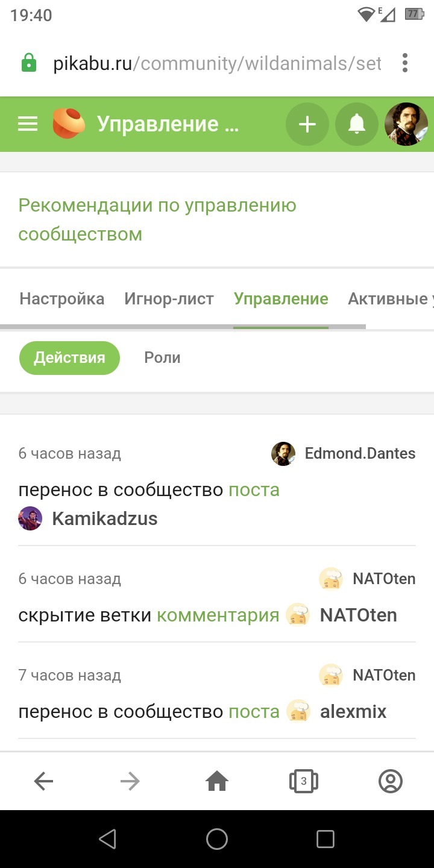This screenshot has width=434, height=868.
Task: Open the browser account icon
Action: pos(390,782)
